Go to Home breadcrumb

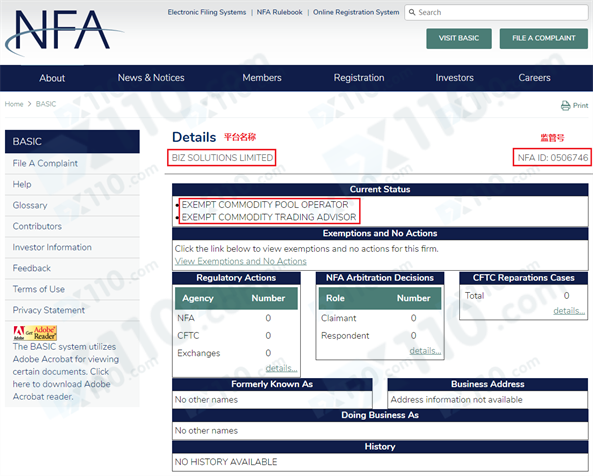coord(14,104)
